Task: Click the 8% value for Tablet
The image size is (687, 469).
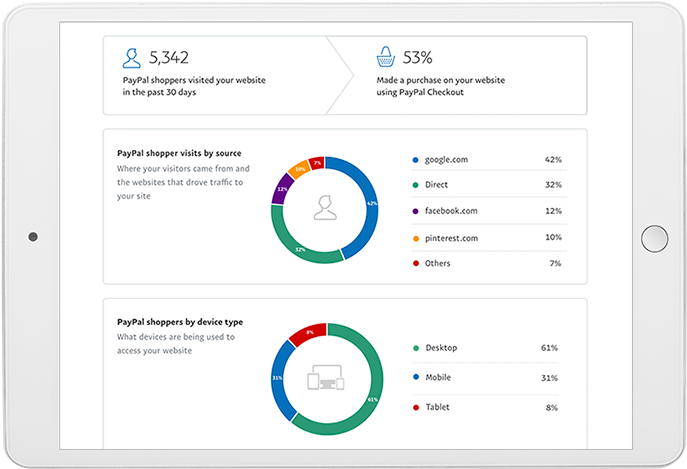Action: tap(552, 408)
